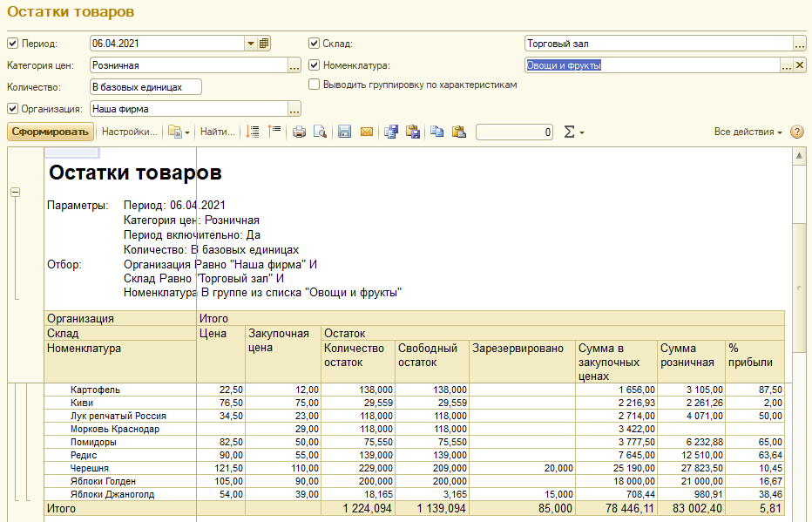This screenshot has width=812, height=522.
Task: Click the sum value field showing 0
Action: click(514, 132)
